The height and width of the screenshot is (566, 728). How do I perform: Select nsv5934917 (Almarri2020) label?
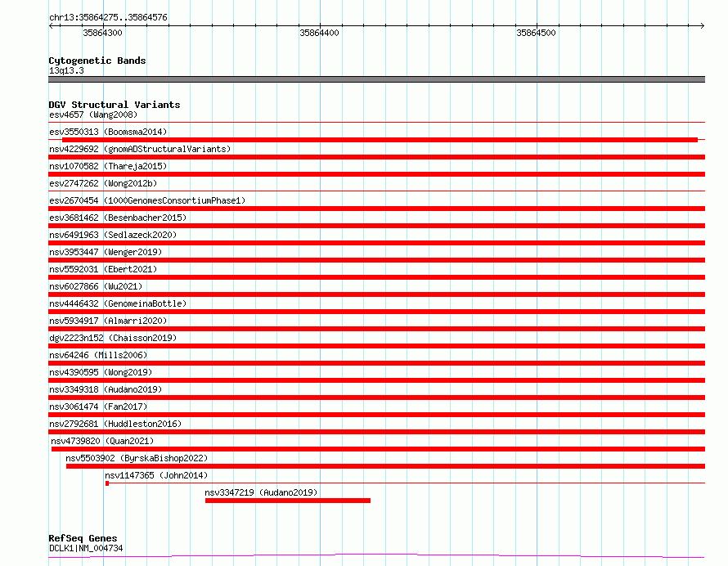(x=108, y=321)
